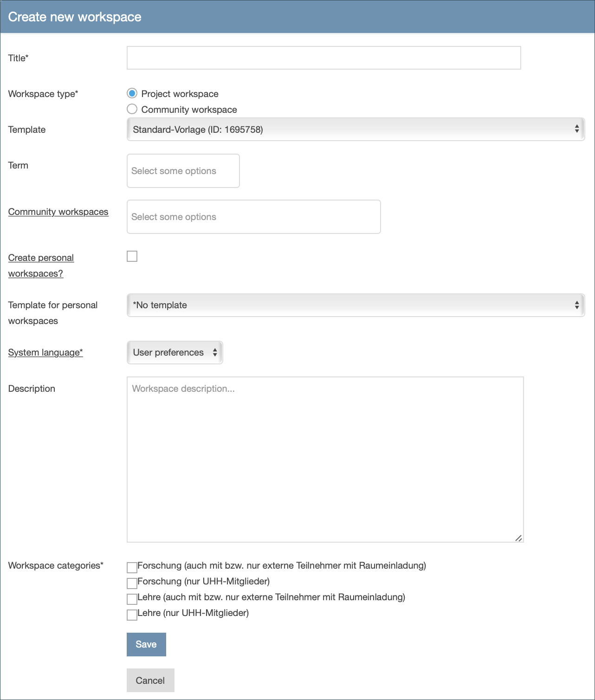The image size is (595, 700).
Task: Click the Save button
Action: pos(146,644)
